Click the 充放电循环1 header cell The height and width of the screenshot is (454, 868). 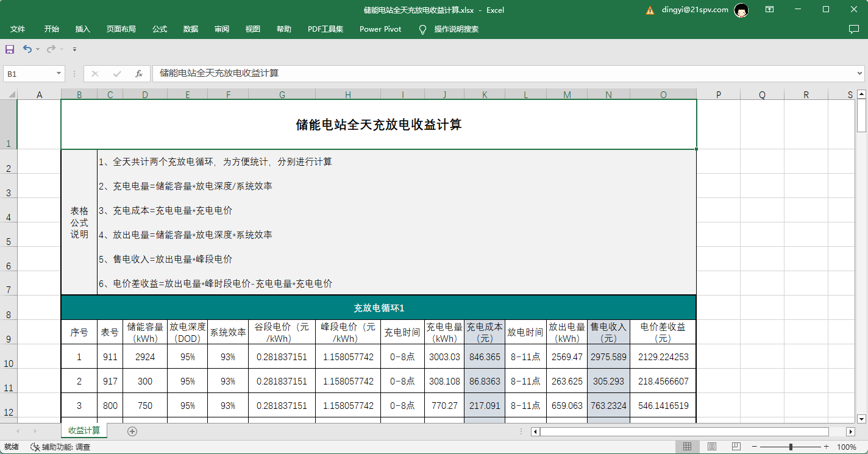tap(379, 308)
